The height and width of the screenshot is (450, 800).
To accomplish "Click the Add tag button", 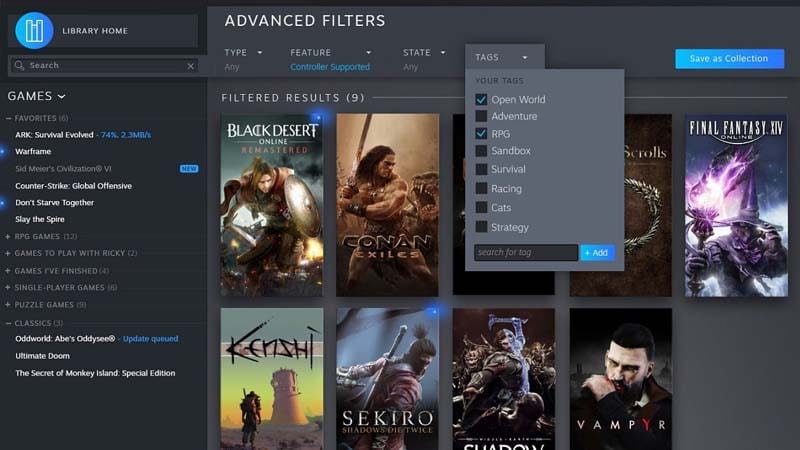I will pyautogui.click(x=597, y=253).
